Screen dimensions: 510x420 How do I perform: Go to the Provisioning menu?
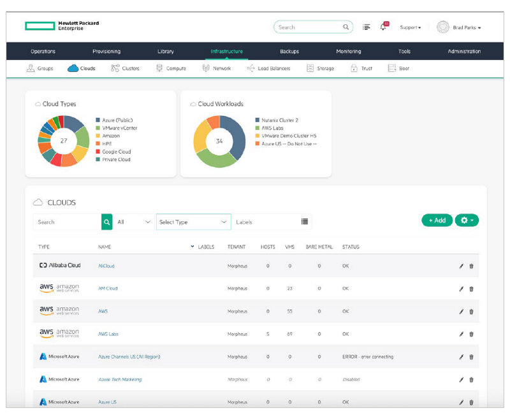106,52
